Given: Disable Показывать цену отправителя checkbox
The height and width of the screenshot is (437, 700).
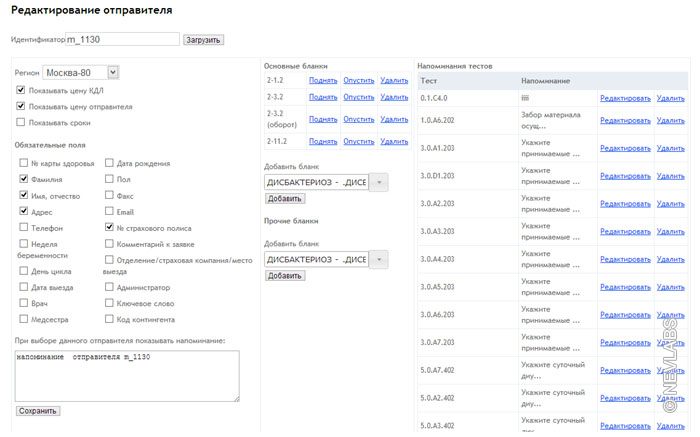Looking at the screenshot, I should tap(21, 105).
